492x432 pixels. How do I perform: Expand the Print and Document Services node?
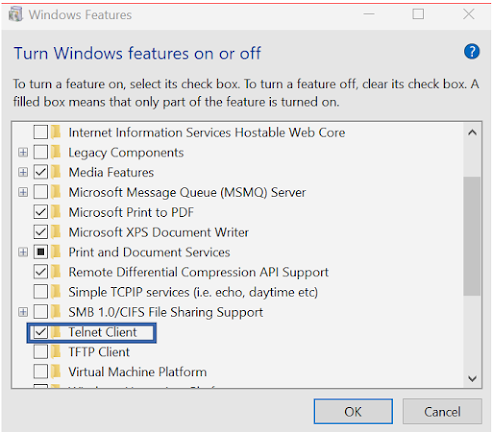(x=23, y=252)
